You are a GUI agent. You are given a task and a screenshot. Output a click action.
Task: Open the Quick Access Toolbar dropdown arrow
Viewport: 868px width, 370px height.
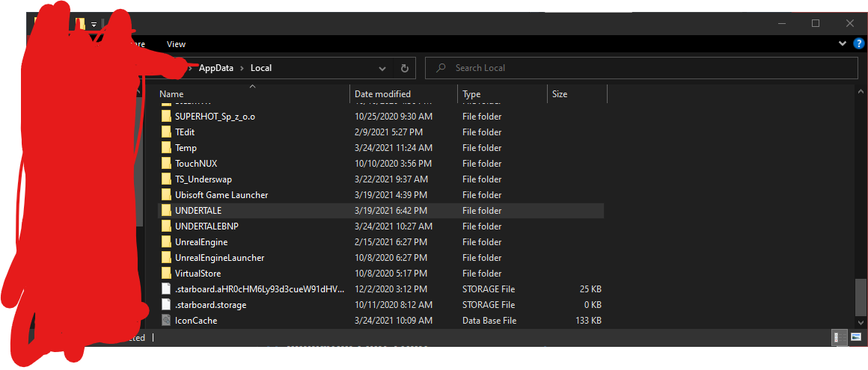94,24
